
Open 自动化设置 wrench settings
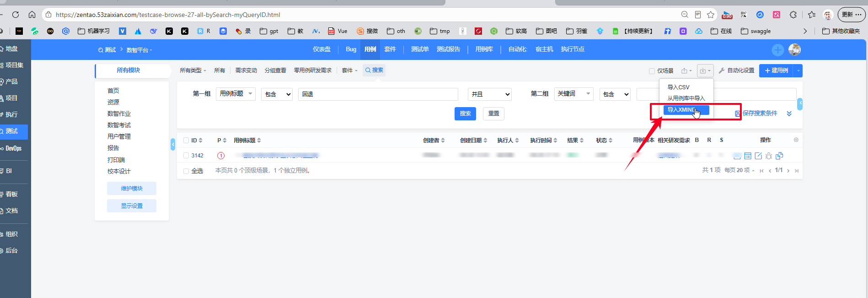click(x=736, y=70)
